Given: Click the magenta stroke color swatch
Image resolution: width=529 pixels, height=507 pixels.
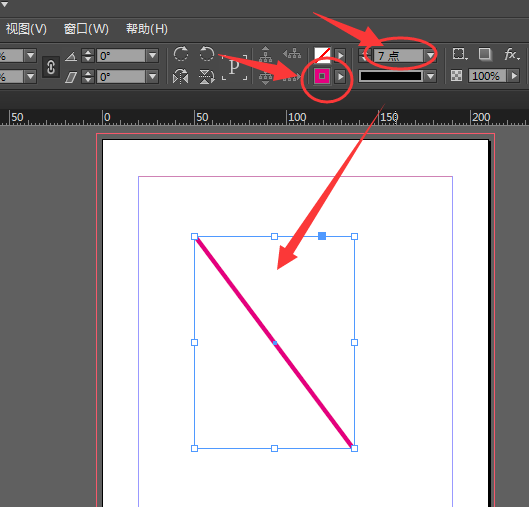Looking at the screenshot, I should pyautogui.click(x=322, y=77).
